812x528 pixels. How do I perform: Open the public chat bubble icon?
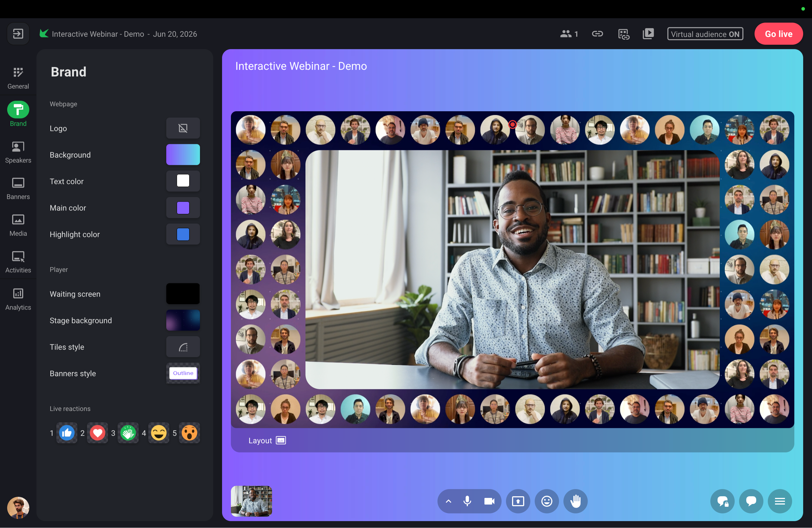[x=751, y=501]
